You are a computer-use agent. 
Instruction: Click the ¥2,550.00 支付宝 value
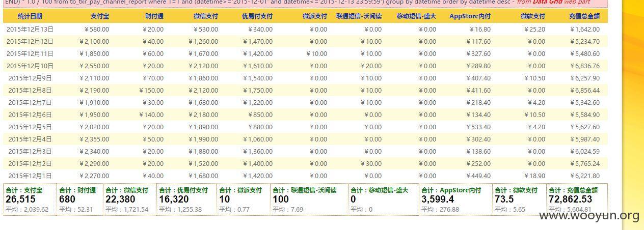point(93,66)
